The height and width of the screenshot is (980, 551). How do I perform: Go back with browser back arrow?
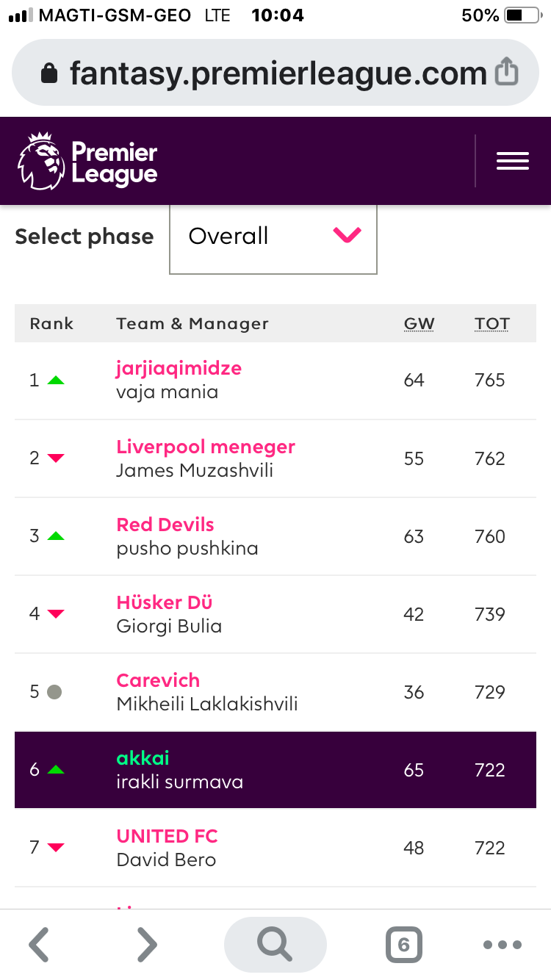[38, 945]
